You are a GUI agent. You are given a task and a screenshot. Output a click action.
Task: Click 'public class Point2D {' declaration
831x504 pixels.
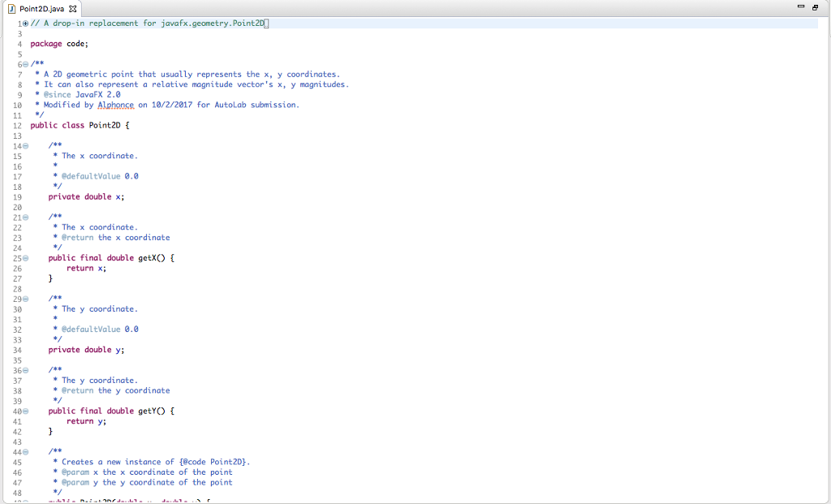(x=80, y=125)
